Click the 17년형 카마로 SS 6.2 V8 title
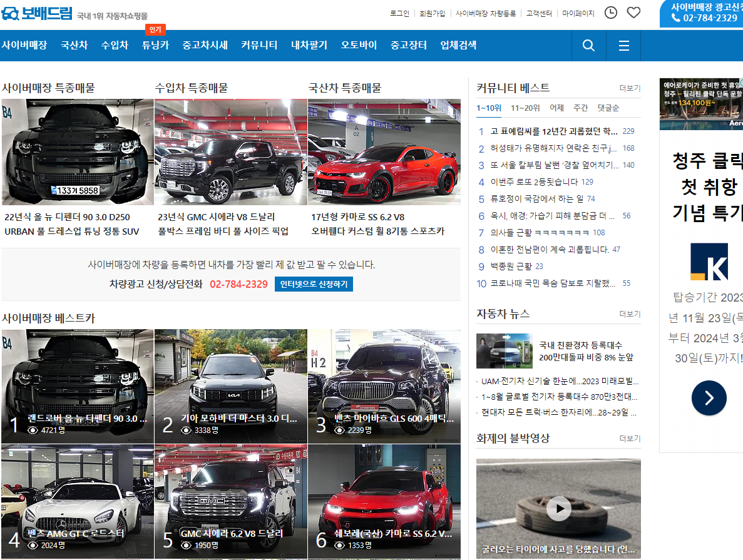The width and height of the screenshot is (743, 560). pyautogui.click(x=358, y=217)
